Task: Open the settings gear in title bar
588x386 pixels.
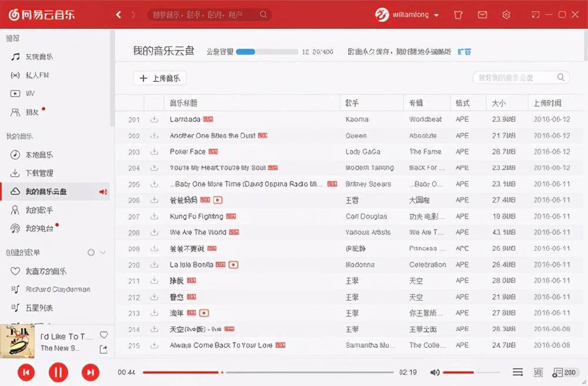Action: point(506,15)
